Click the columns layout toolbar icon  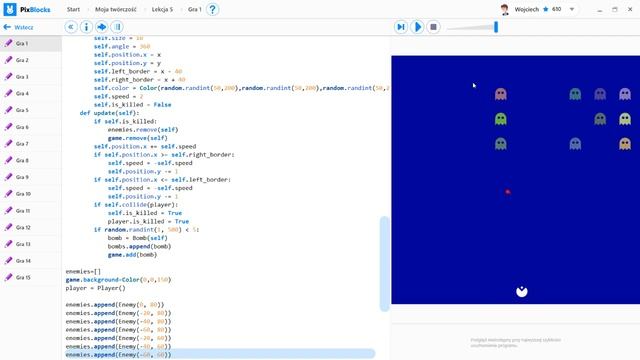coord(117,27)
